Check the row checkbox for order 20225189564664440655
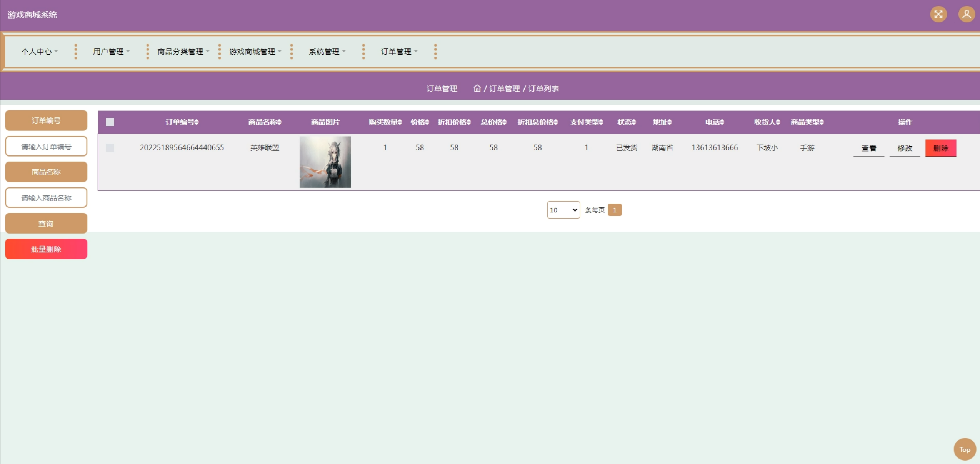 pos(110,148)
